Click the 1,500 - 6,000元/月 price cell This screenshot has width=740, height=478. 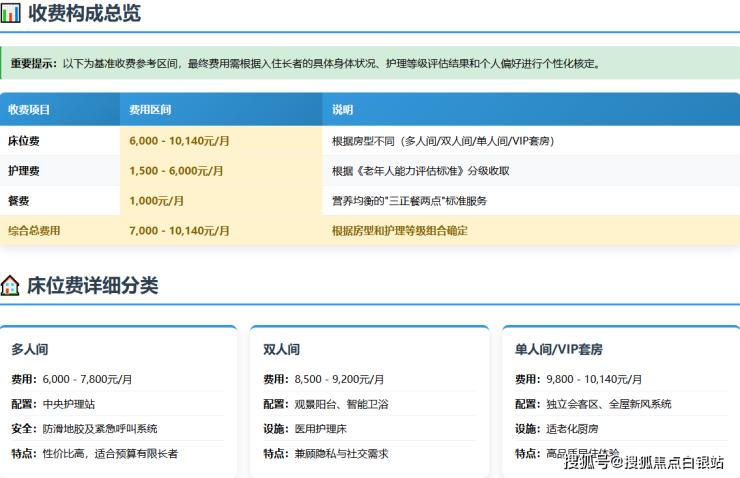click(x=180, y=171)
